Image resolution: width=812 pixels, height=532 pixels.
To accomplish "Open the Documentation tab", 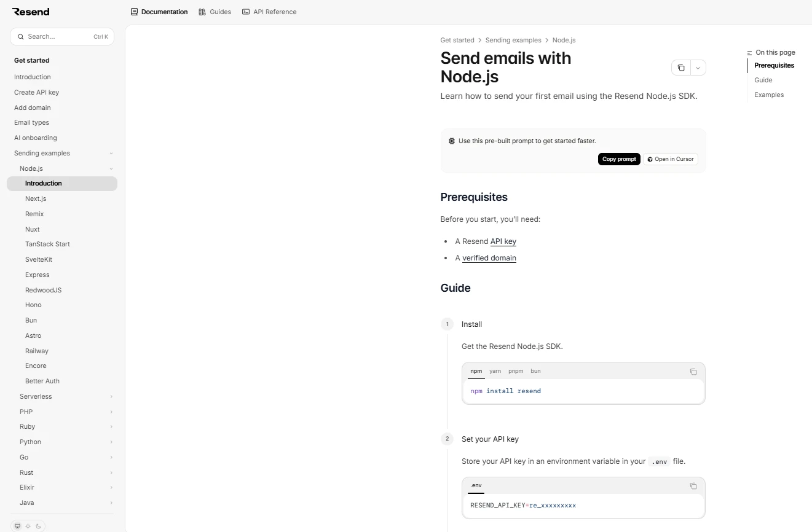I will point(159,12).
